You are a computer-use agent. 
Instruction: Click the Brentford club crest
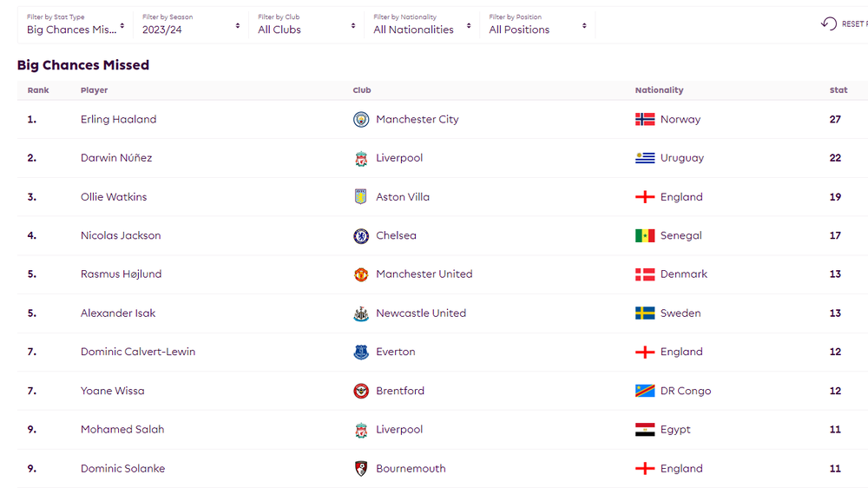361,391
